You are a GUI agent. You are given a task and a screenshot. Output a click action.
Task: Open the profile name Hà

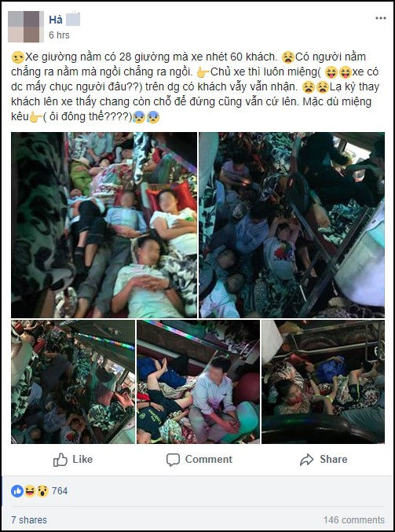tap(56, 20)
